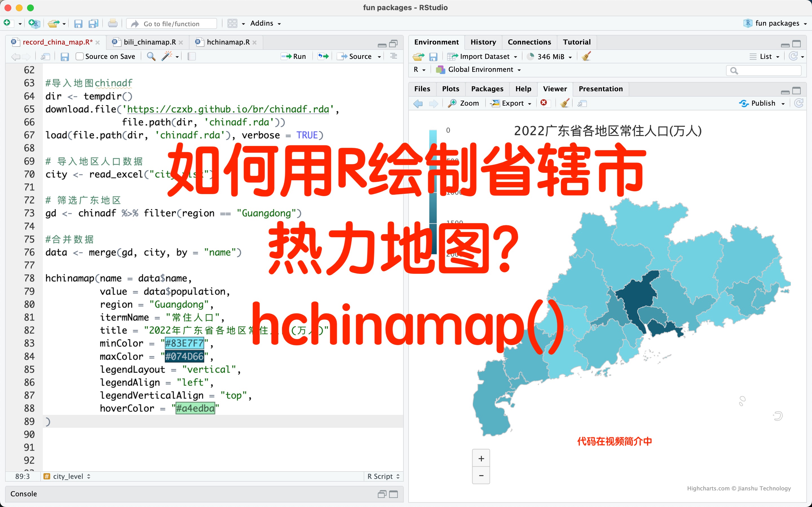
Task: Select the #83E7F7 minColor swatch
Action: coord(184,343)
